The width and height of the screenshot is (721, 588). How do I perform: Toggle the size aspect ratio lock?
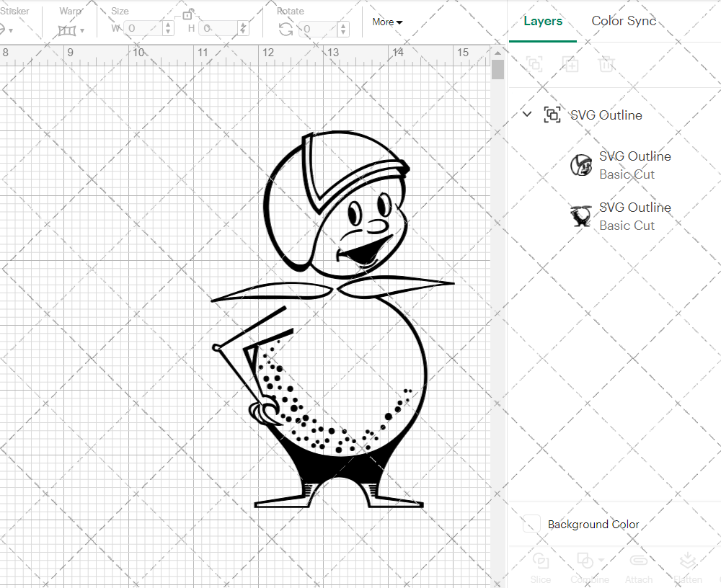(187, 14)
